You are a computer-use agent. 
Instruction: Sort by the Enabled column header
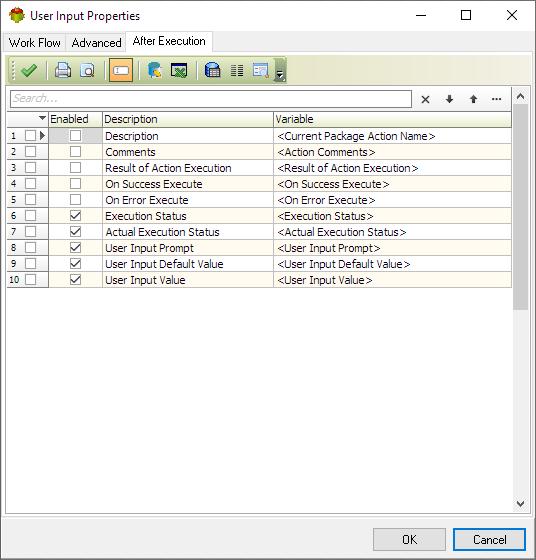(x=75, y=119)
